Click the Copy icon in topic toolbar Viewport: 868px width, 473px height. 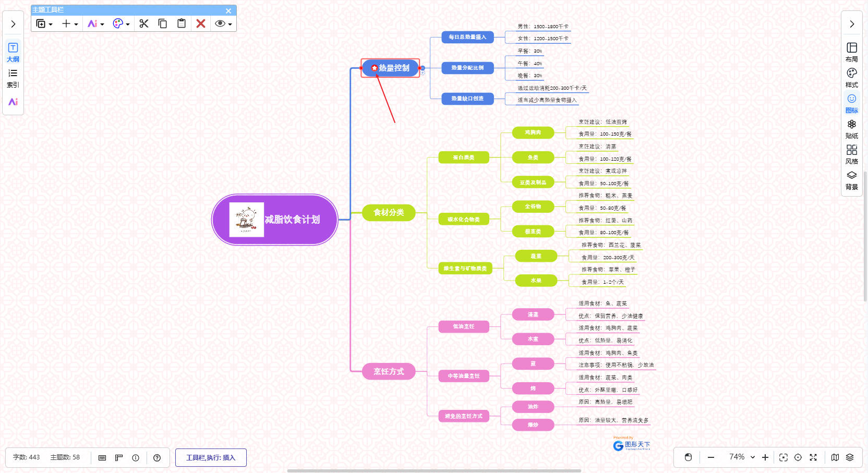coord(163,23)
